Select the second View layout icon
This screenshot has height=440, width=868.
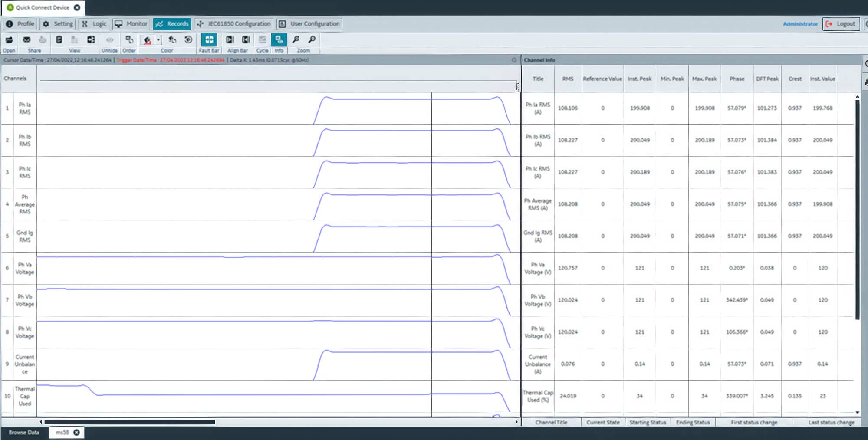pos(75,40)
